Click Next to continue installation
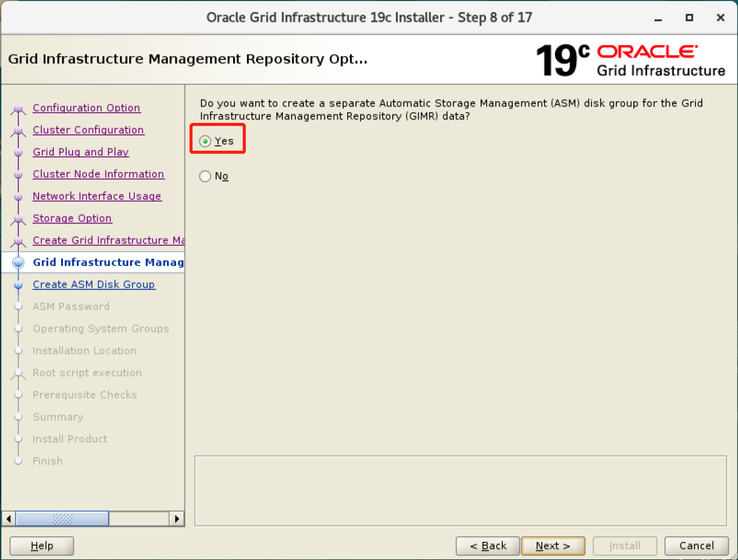Image resolution: width=738 pixels, height=560 pixels. pyautogui.click(x=553, y=546)
